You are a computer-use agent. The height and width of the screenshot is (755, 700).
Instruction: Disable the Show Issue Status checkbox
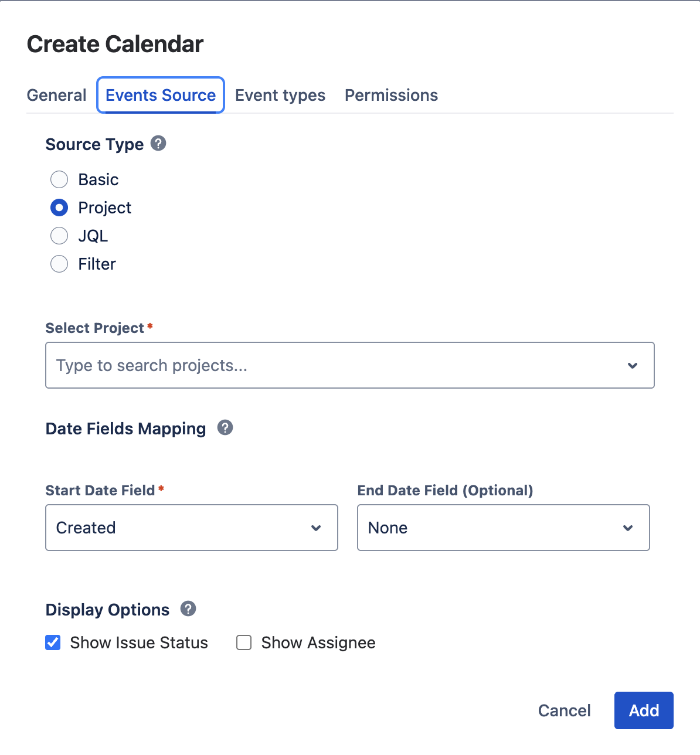tap(53, 642)
